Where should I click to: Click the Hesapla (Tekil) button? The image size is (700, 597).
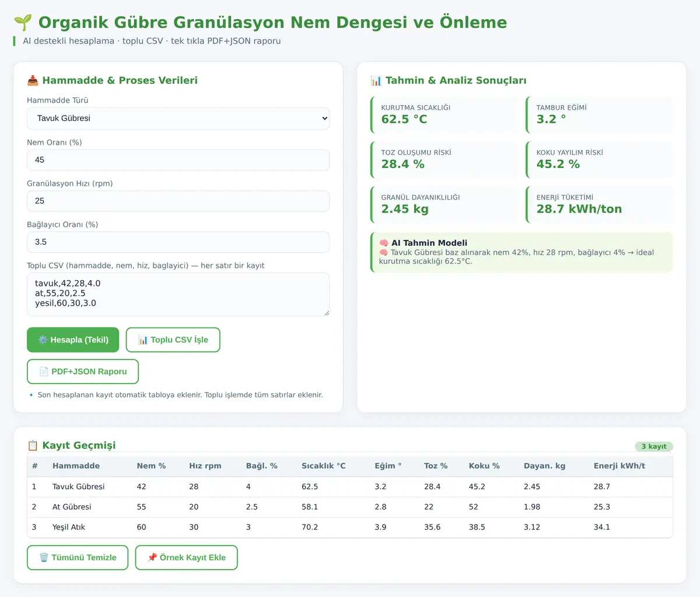(x=73, y=340)
